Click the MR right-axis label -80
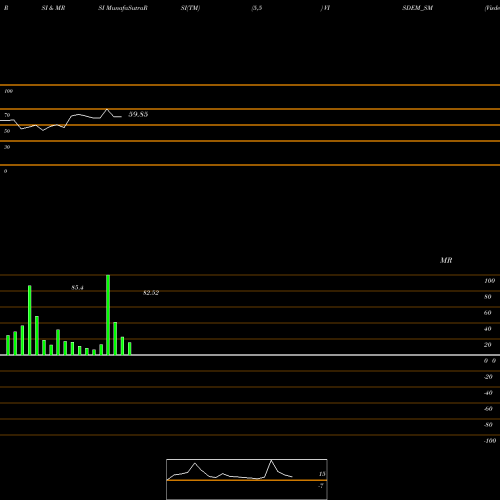The image size is (500, 500). pos(488,425)
